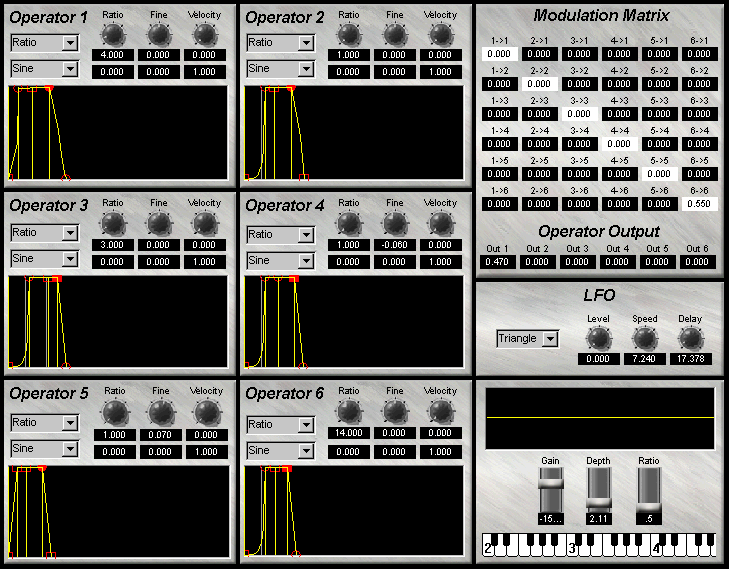Click the Operator 6 ratio value 14.000

349,433
